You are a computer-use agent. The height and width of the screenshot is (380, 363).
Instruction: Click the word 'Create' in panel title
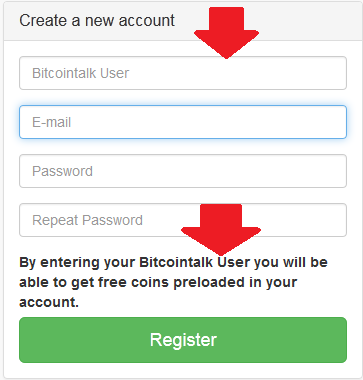pos(43,21)
